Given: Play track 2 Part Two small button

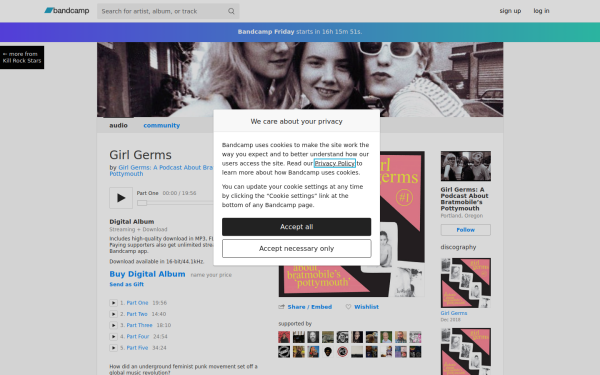Looking at the screenshot, I should pos(113,314).
